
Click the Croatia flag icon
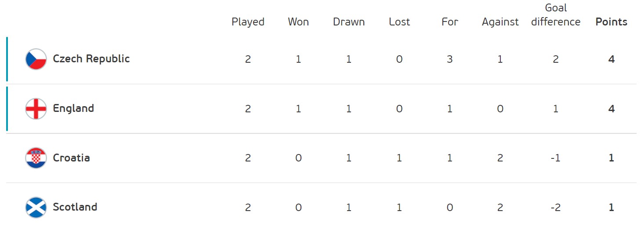(x=36, y=158)
